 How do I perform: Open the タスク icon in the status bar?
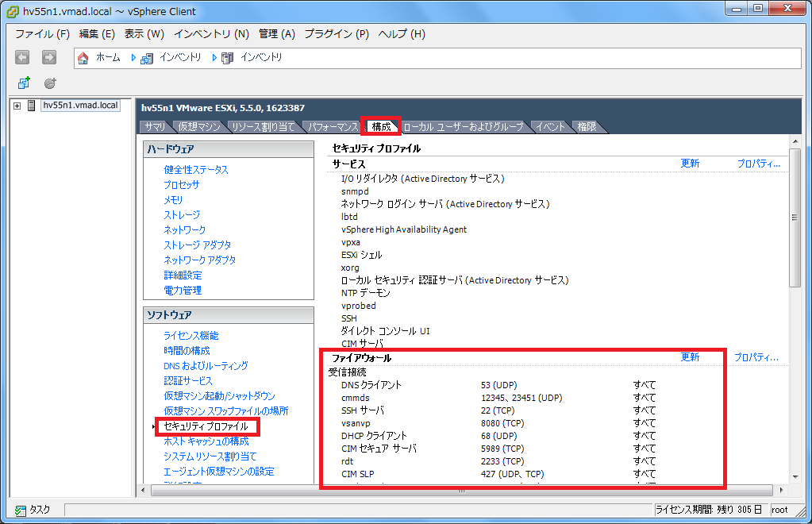point(21,511)
